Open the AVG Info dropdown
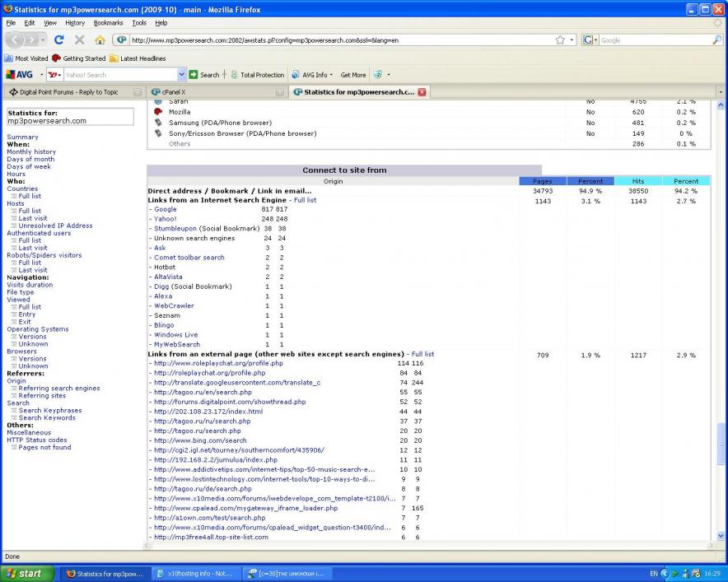The image size is (728, 582). click(x=314, y=75)
